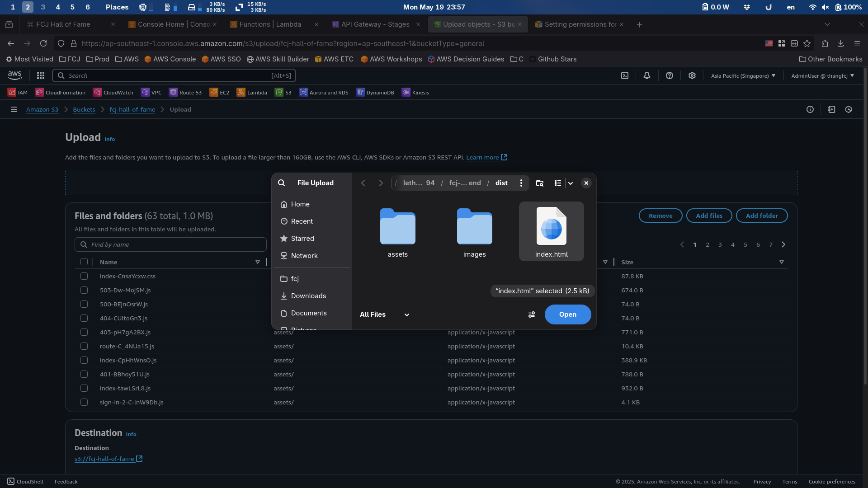Open AdminUser @ thangfcj account menu
This screenshot has width=868, height=488.
822,75
